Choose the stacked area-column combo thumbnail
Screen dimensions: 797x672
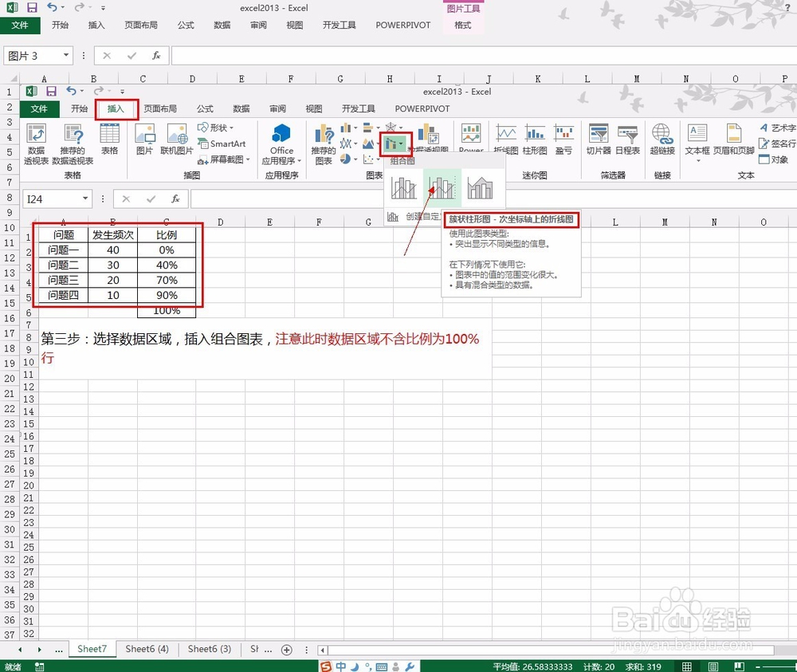click(x=480, y=187)
